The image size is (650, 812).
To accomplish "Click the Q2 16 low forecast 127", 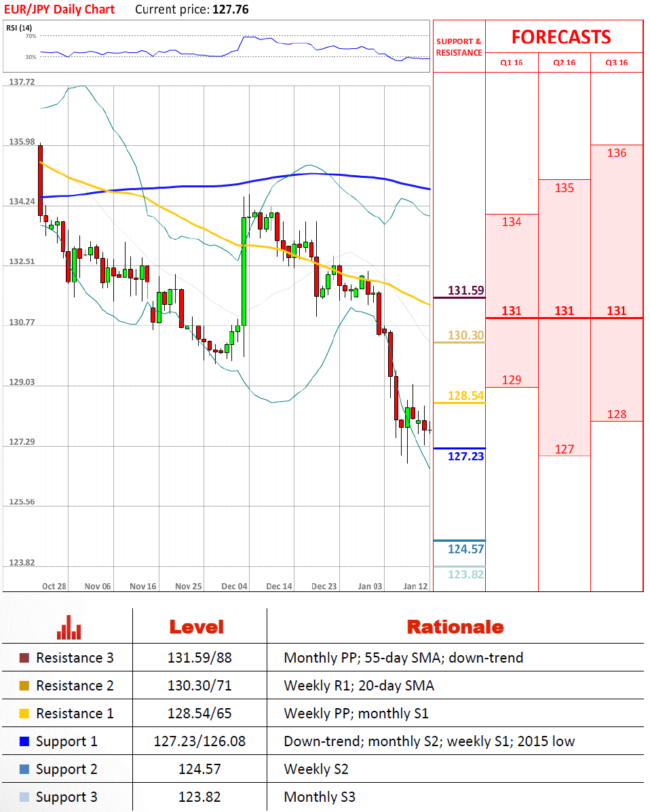I will click(x=564, y=449).
